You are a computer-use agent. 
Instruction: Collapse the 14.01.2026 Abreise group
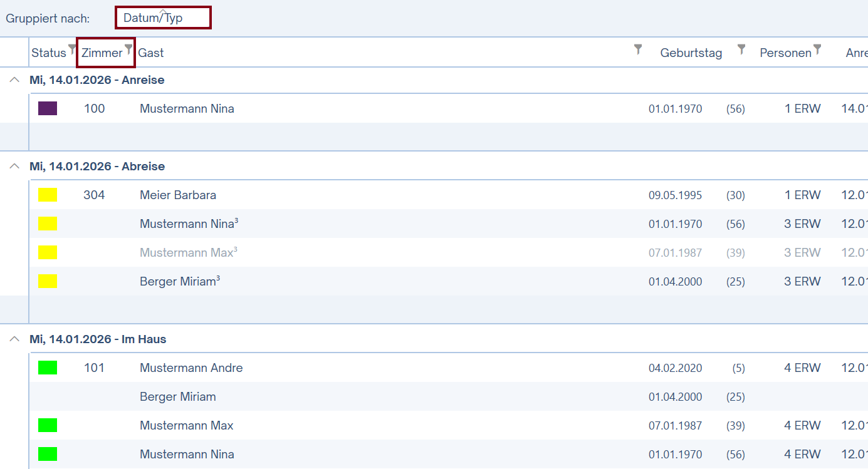click(14, 167)
